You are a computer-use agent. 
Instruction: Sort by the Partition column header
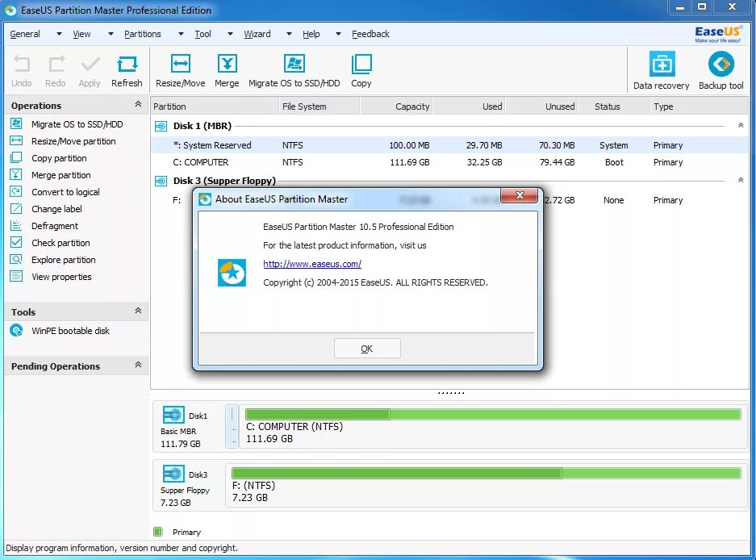(x=214, y=107)
